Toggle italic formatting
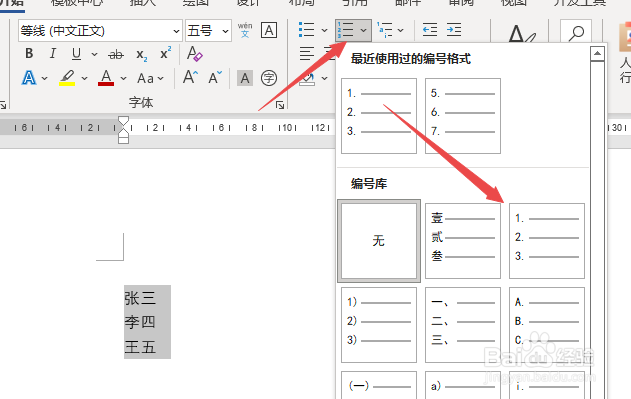This screenshot has width=631, height=399. click(53, 54)
